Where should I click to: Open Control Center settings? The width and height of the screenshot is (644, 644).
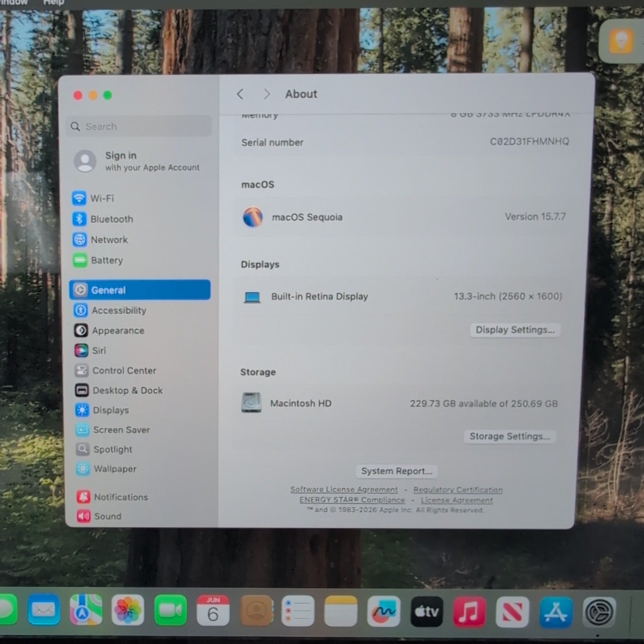pyautogui.click(x=115, y=370)
